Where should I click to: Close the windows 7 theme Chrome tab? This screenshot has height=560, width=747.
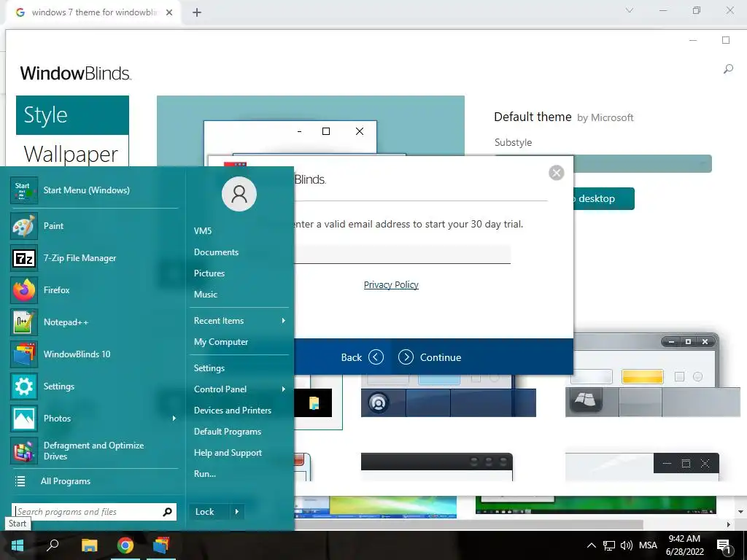coord(169,12)
